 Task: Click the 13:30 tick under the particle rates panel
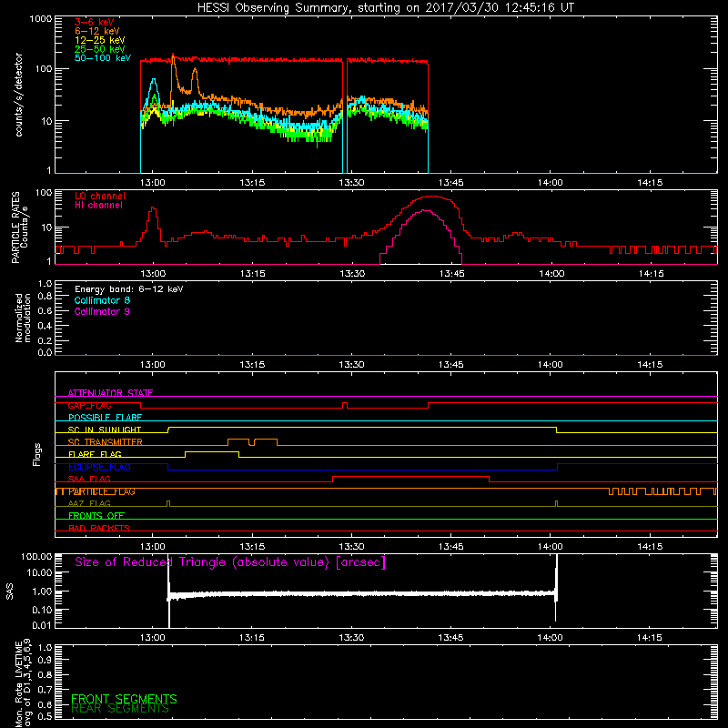[352, 274]
